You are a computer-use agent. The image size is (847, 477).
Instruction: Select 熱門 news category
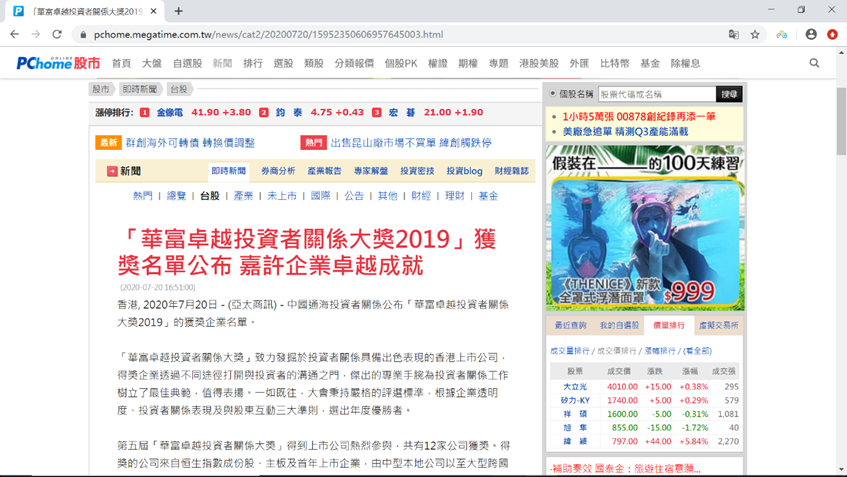coord(143,196)
